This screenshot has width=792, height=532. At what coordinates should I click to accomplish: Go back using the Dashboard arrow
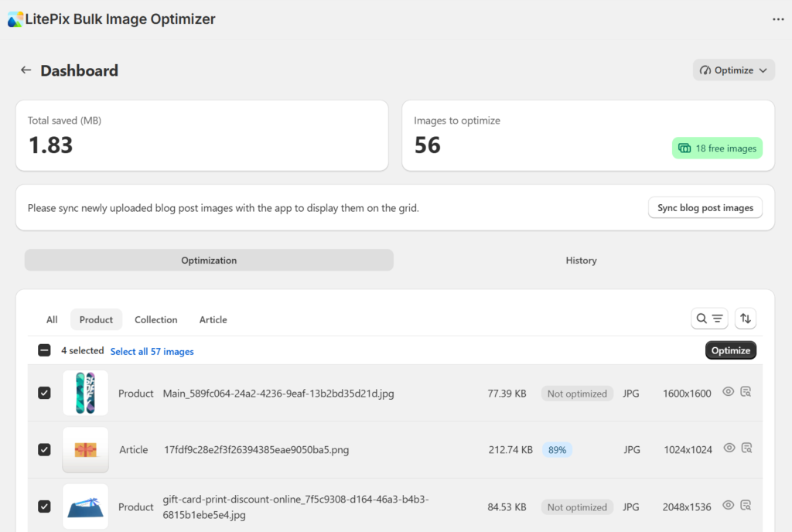[x=26, y=70]
